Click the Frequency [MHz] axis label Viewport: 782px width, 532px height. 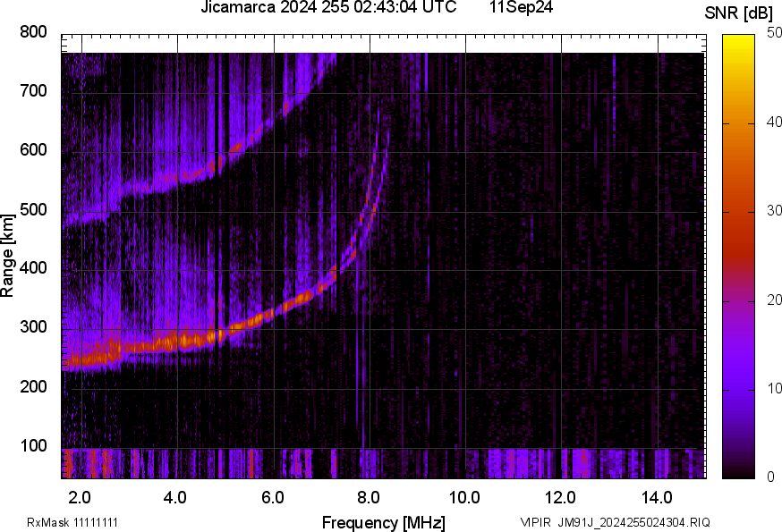click(383, 522)
